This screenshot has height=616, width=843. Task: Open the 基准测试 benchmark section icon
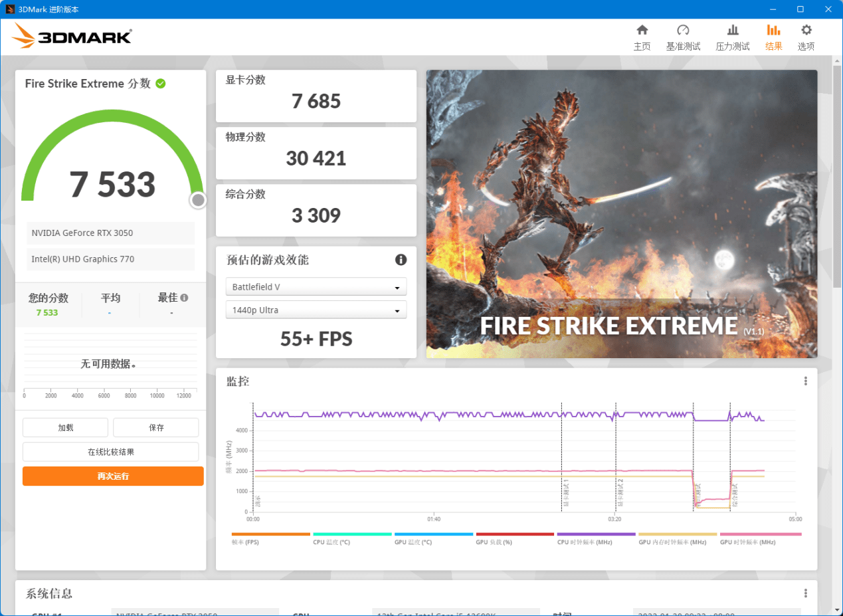683,37
